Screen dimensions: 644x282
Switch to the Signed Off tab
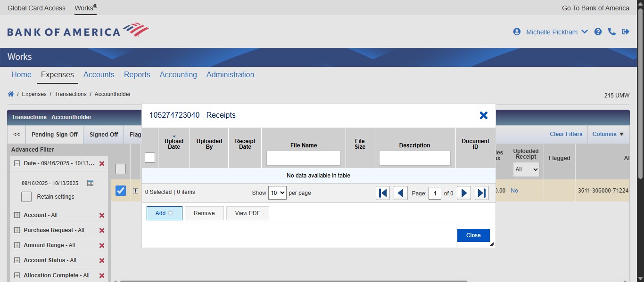click(104, 134)
